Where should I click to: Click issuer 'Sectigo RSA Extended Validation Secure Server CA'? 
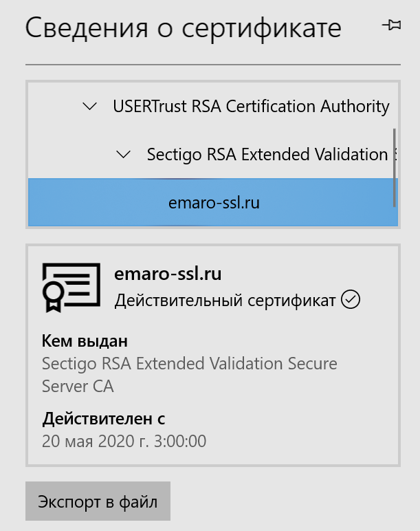pyautogui.click(x=190, y=375)
